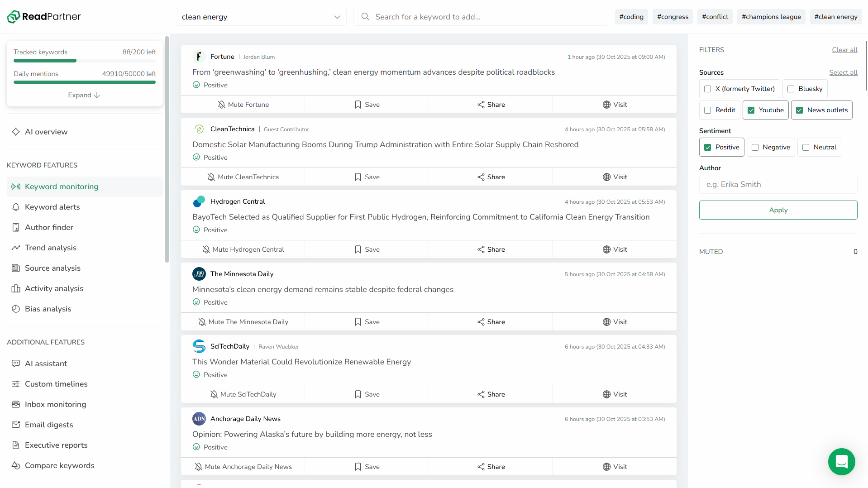Click the ReadPartner logo icon
Screen dimensions: 868x488
pos(14,17)
